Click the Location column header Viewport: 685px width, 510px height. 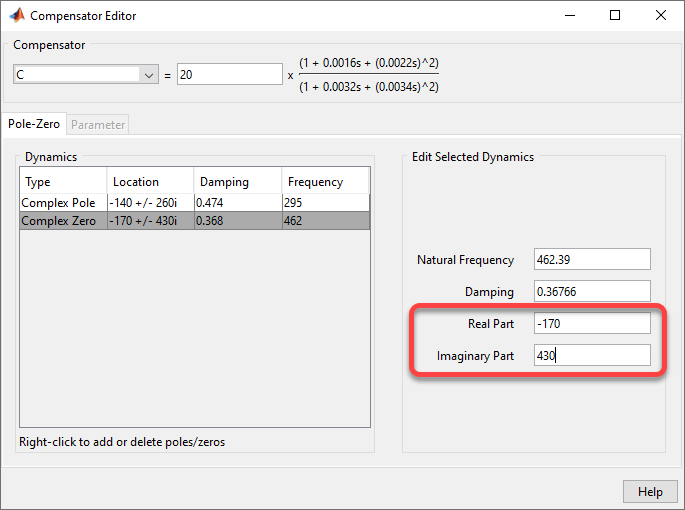click(149, 182)
